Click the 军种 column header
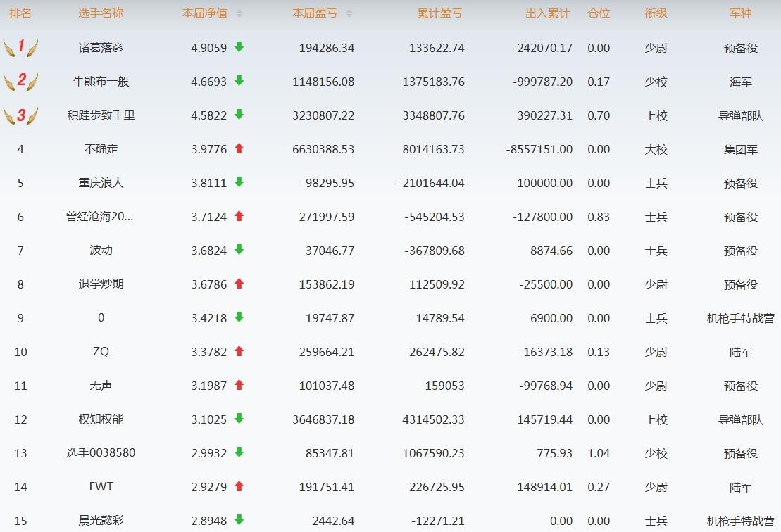Image resolution: width=781 pixels, height=532 pixels. point(740,13)
